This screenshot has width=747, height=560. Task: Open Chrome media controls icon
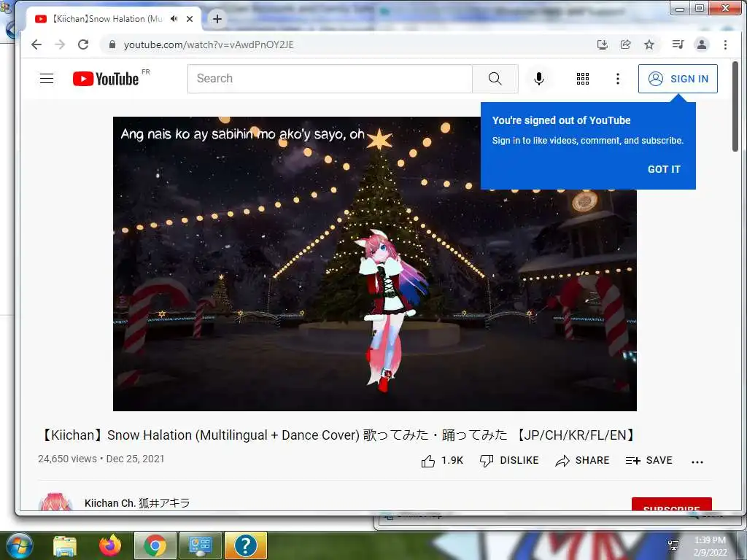678,44
